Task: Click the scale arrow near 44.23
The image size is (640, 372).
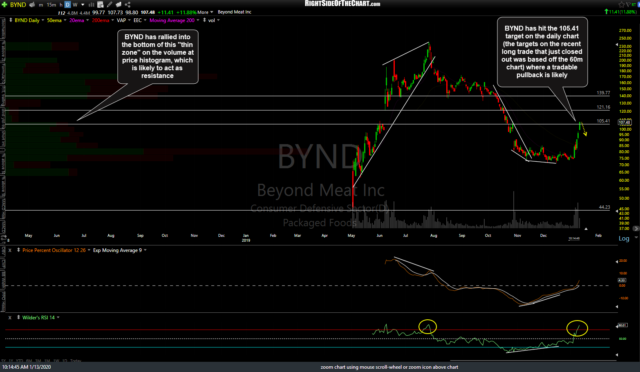Action: (617, 211)
